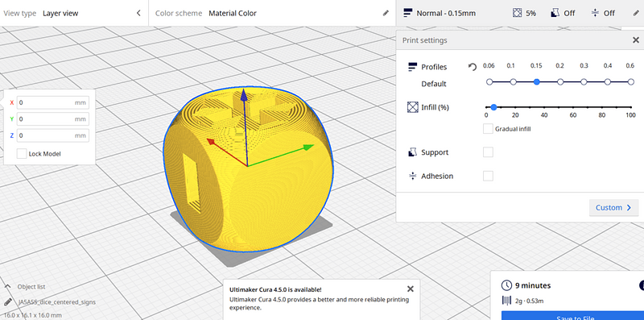
Task: Click the Z position input field
Action: click(53, 135)
